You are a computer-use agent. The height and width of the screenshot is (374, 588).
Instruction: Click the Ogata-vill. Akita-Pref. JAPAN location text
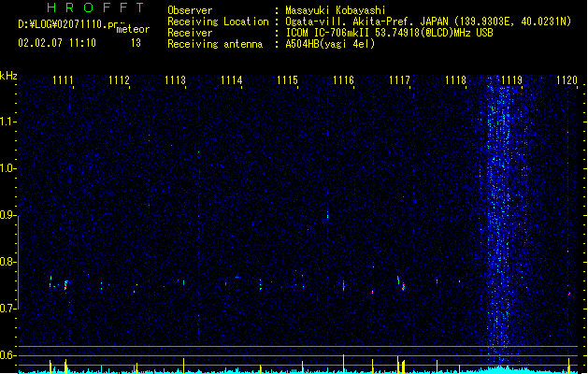pyautogui.click(x=428, y=22)
